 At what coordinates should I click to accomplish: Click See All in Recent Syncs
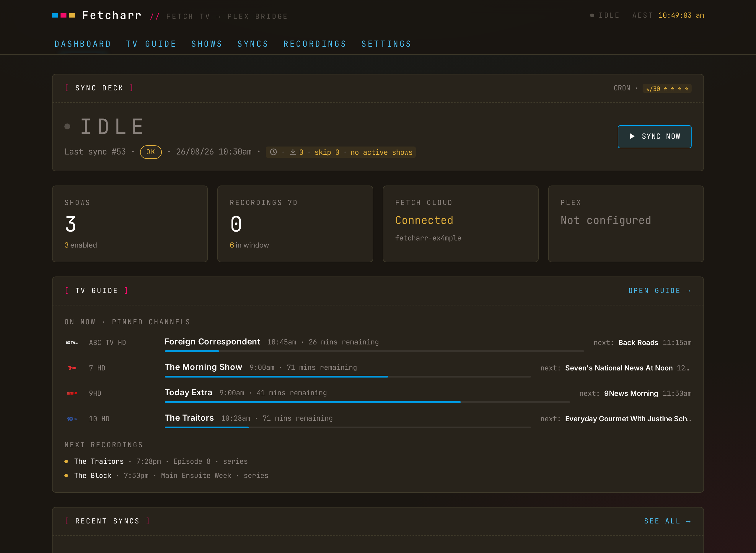tap(668, 521)
